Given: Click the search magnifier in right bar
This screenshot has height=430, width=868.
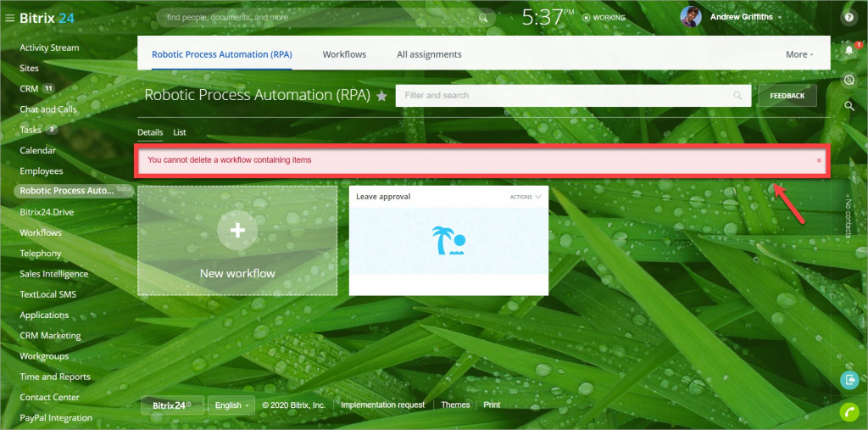Looking at the screenshot, I should coord(849,106).
